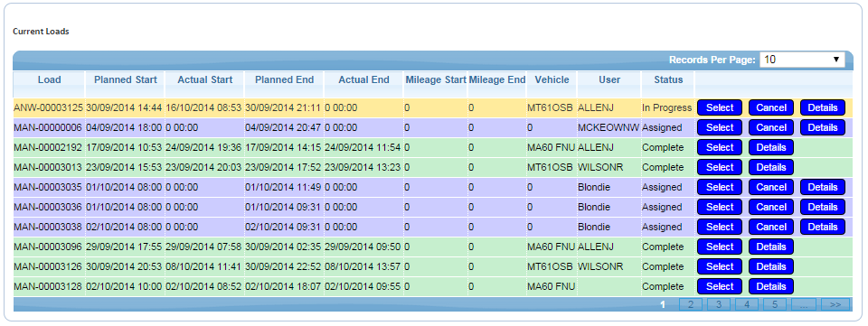Click Select for load MAN-00003038
This screenshot has width=868, height=326.
(x=720, y=227)
